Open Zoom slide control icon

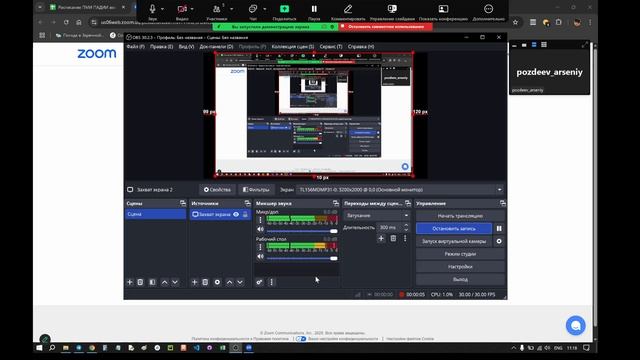coord(392,9)
